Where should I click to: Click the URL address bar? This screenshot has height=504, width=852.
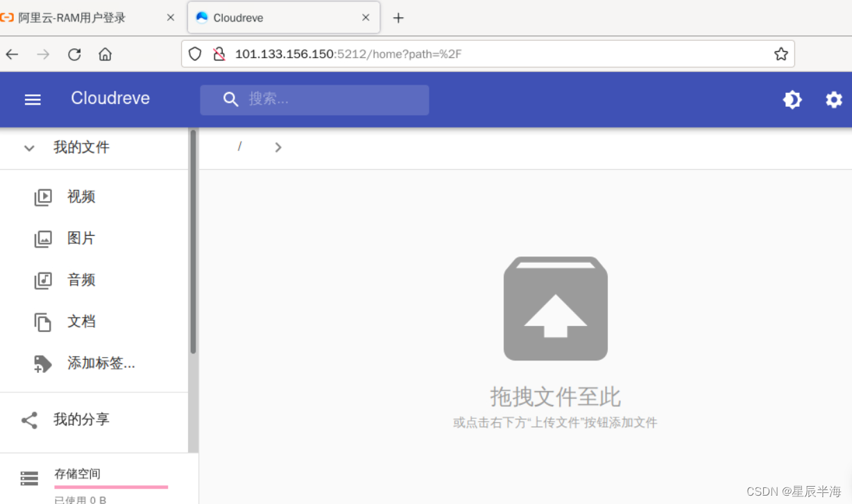(488, 54)
